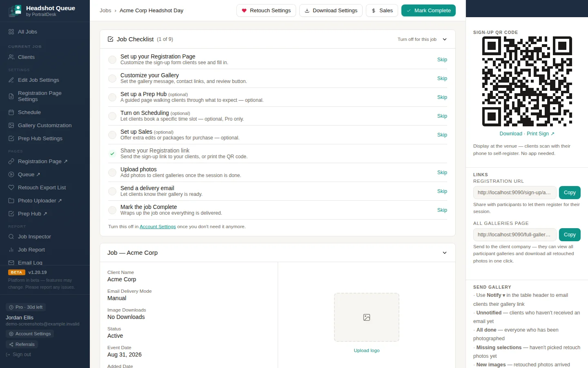Collapse the Job — Acme Corp section
The image size is (588, 368).
[x=445, y=253]
